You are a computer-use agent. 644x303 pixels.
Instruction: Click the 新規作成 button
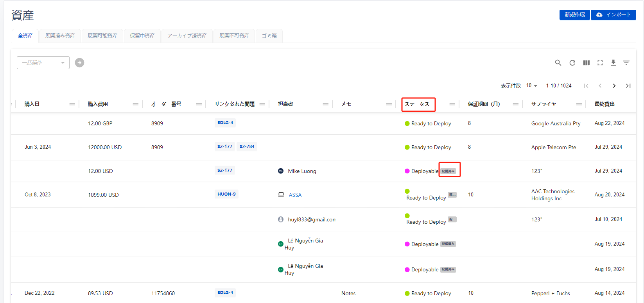point(574,15)
